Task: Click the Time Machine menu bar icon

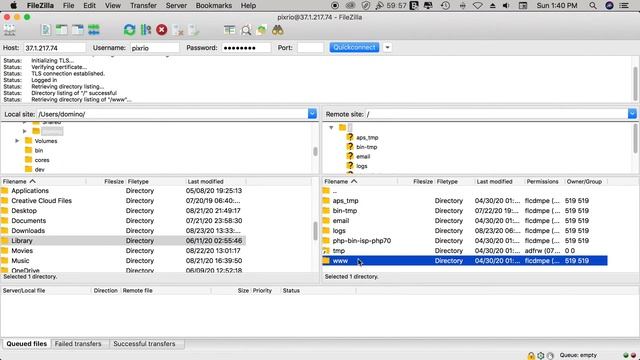Action: 445,5
